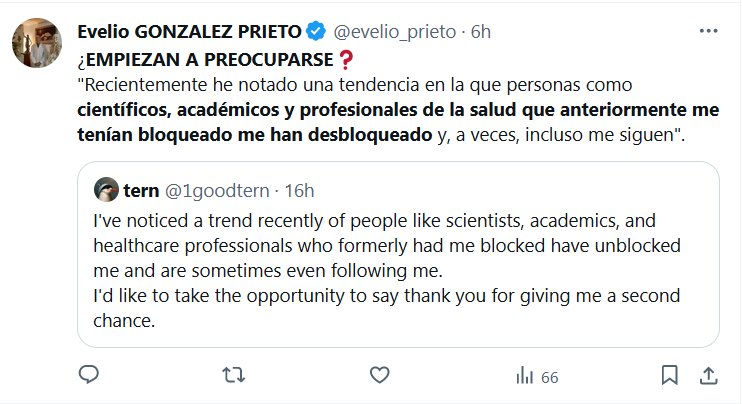The height and width of the screenshot is (404, 742).
Task: Click the reply speech bubble icon
Action: point(88,376)
